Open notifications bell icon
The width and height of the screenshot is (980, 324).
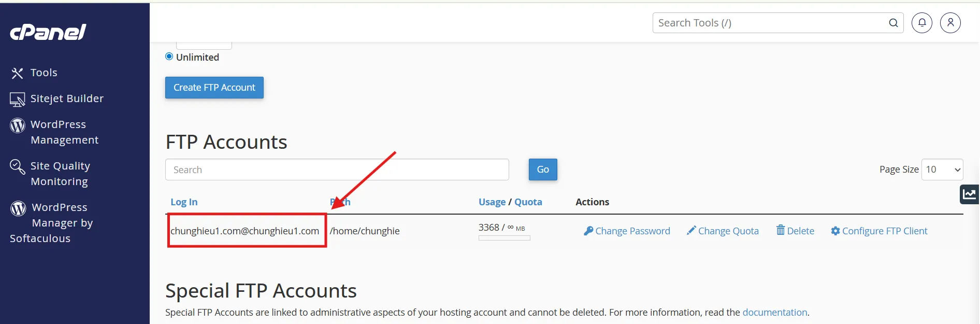tap(922, 23)
